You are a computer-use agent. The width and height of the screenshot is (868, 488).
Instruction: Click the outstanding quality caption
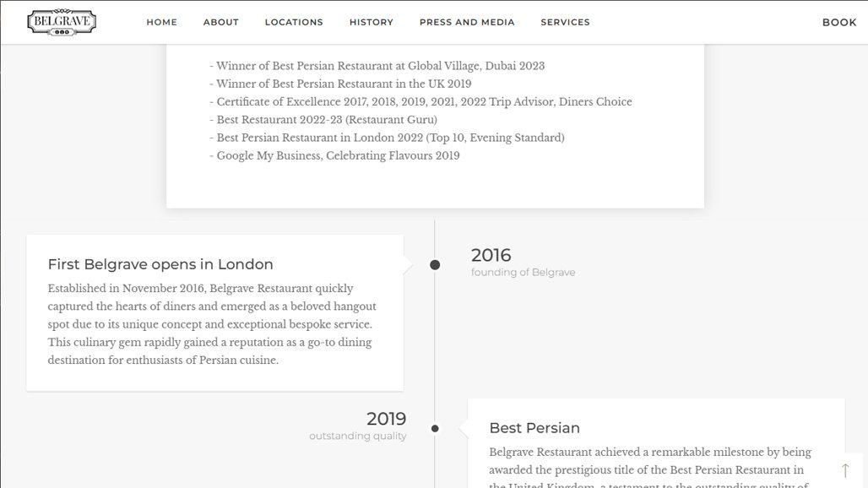(357, 436)
